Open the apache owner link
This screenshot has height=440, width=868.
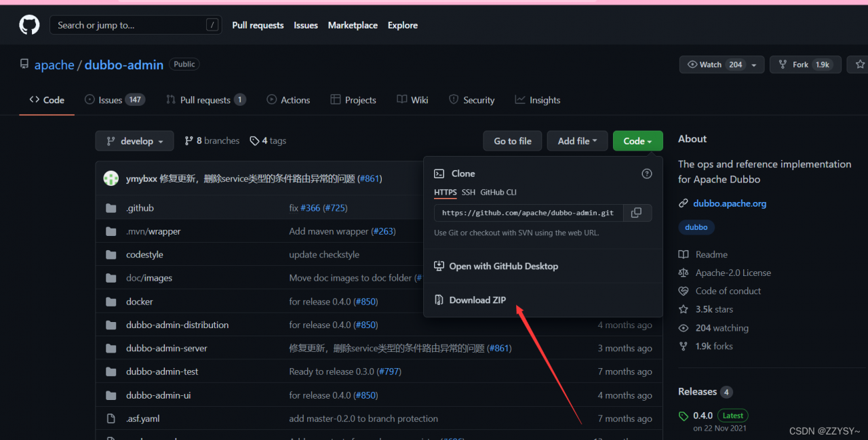click(54, 65)
